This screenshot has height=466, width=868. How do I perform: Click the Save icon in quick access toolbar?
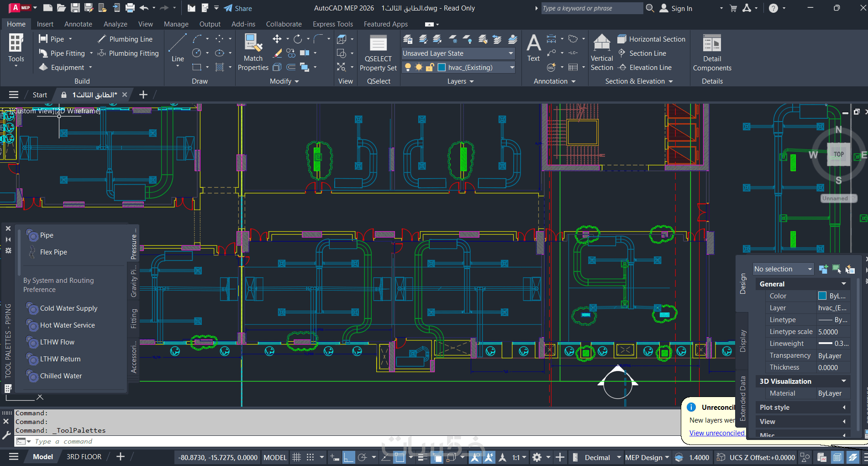pos(75,8)
